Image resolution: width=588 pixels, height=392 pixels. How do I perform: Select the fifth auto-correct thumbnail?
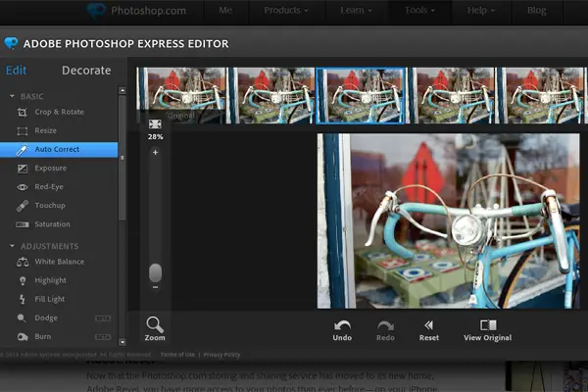point(540,95)
